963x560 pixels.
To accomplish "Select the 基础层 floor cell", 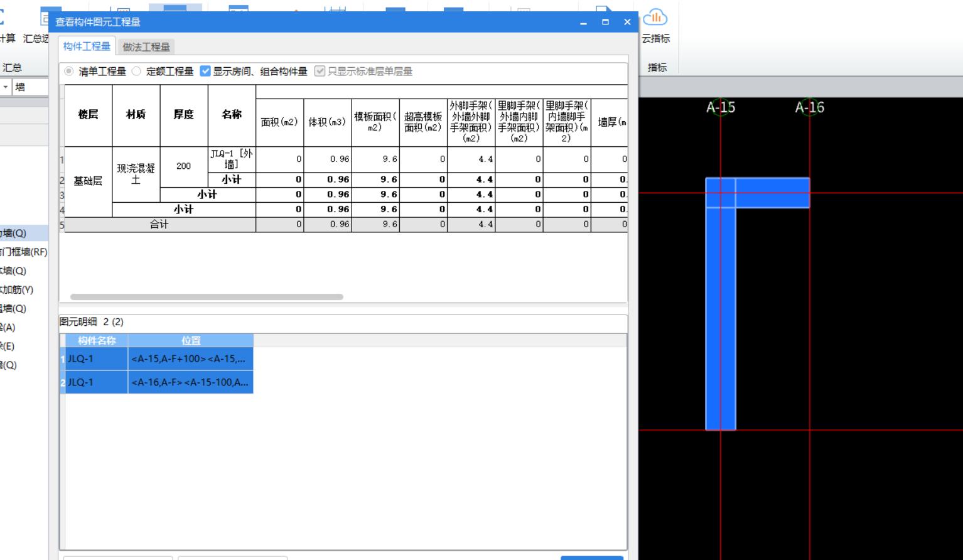I will [89, 181].
